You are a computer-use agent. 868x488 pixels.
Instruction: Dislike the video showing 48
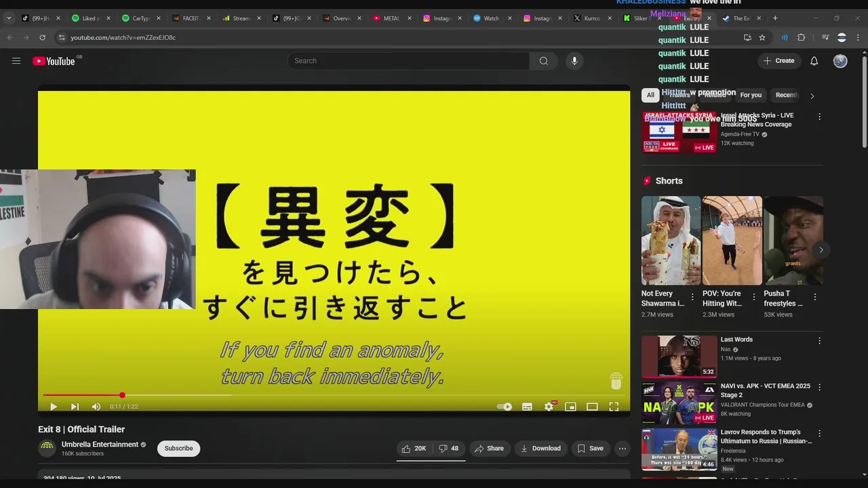(448, 449)
